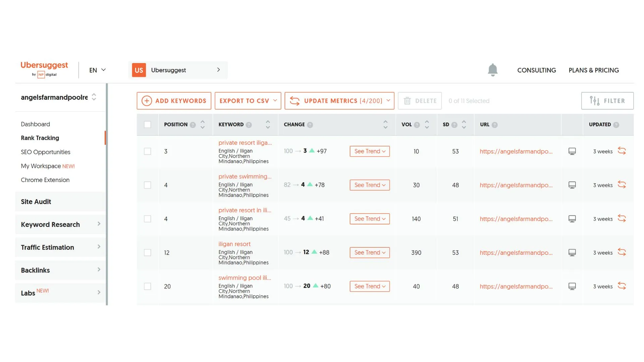Expand the Labs section
Viewport: 644px width, 362px height.
pos(60,293)
